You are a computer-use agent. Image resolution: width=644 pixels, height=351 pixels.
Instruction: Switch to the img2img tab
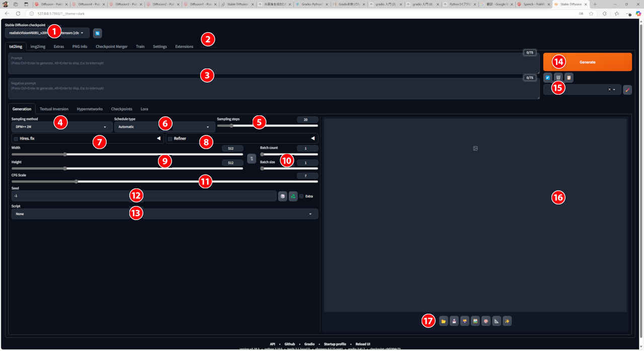(38, 46)
